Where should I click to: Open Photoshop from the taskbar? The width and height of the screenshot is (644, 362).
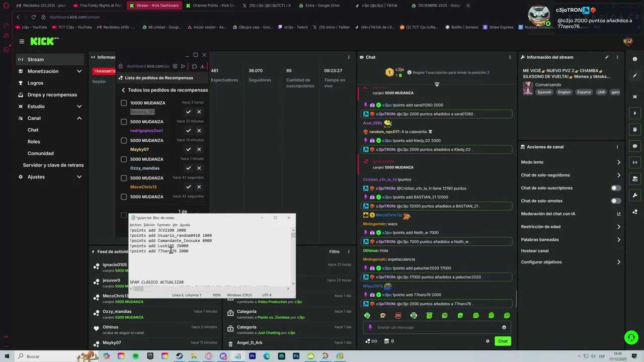click(x=296, y=356)
